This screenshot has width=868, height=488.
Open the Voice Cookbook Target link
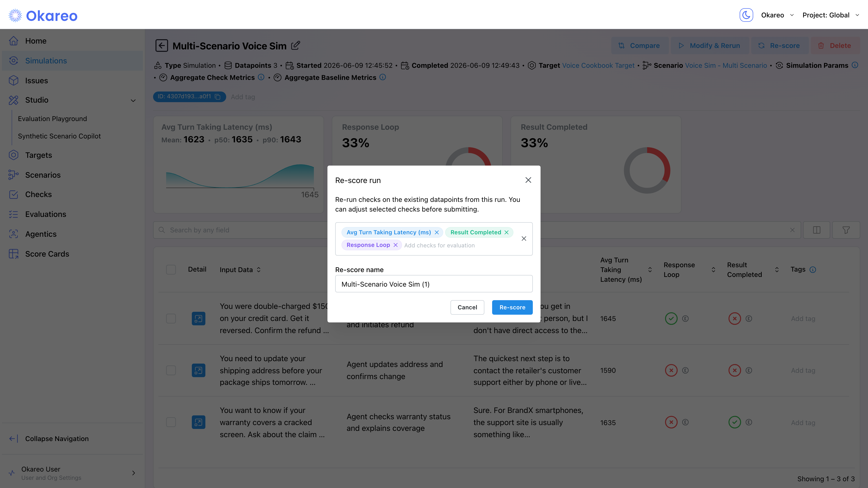(x=598, y=65)
